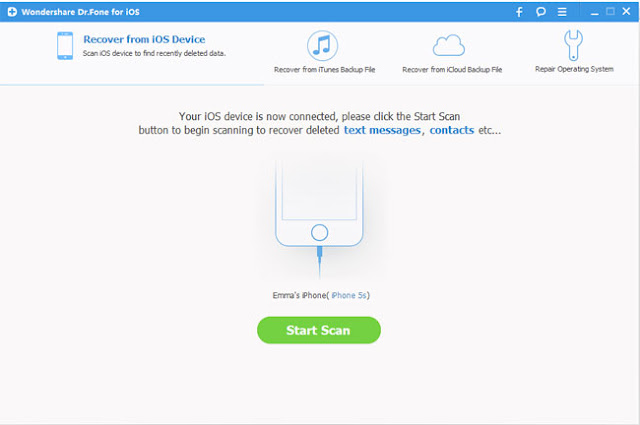Select the iTunes music note icon
This screenshot has height=425, width=640.
pos(322,45)
